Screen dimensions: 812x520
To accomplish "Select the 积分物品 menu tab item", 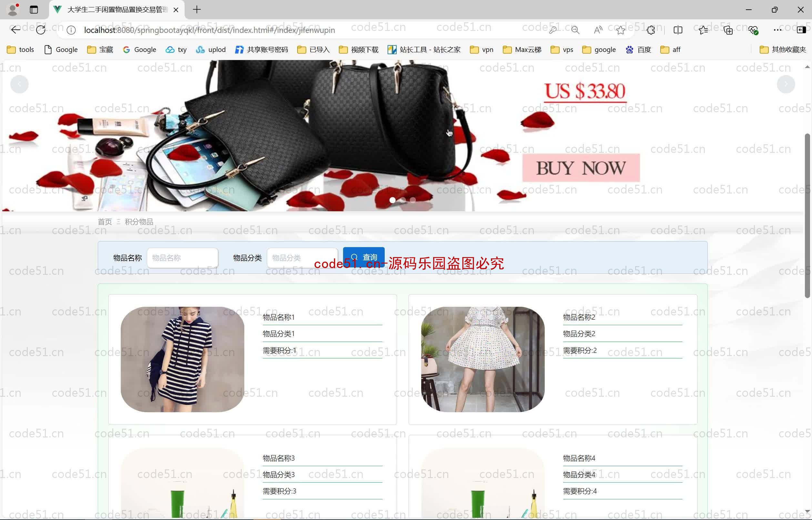I will [139, 221].
